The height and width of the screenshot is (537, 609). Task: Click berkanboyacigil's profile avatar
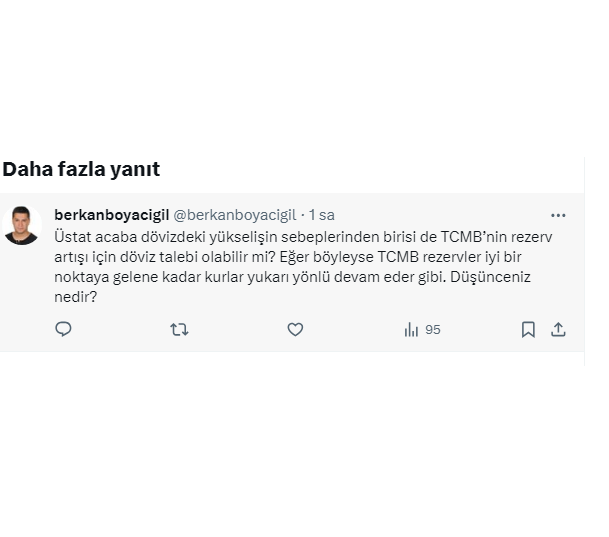click(21, 227)
